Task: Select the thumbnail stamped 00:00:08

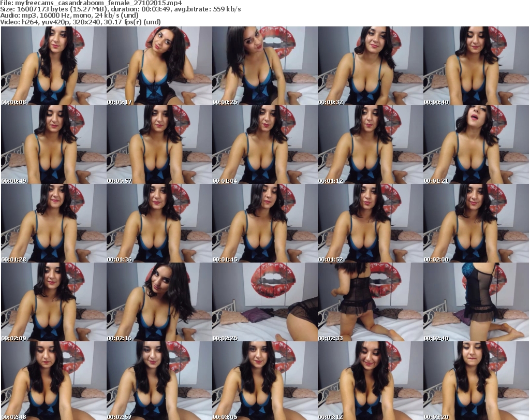Action: 54,66
